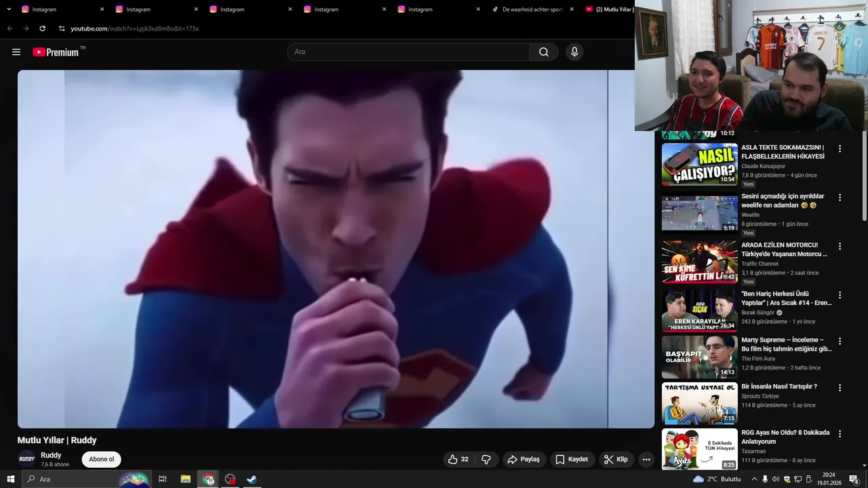Viewport: 868px width, 488px height.
Task: Open the notification center icon
Action: pyautogui.click(x=854, y=479)
